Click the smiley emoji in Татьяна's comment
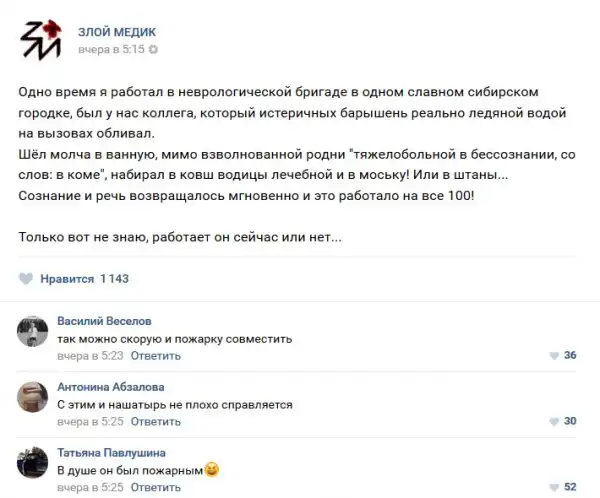 (211, 469)
